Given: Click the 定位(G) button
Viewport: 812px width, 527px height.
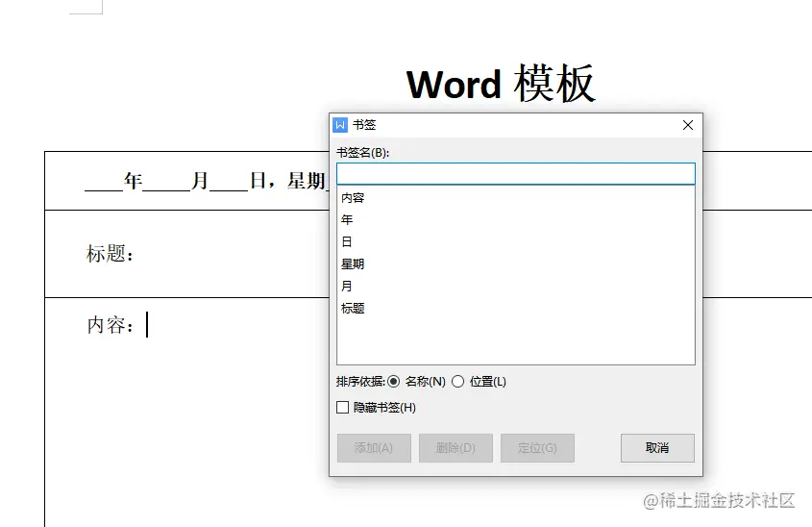Looking at the screenshot, I should [x=537, y=448].
